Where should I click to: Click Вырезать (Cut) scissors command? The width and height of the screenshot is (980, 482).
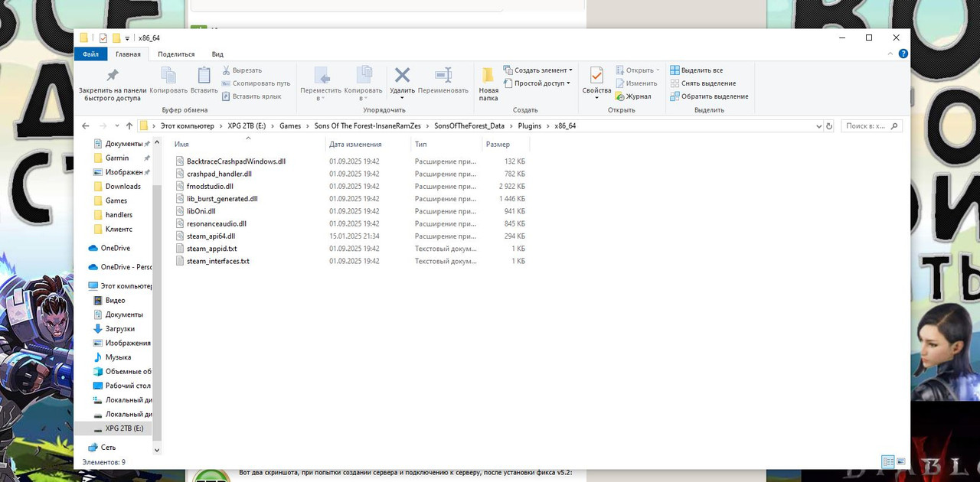[x=242, y=70]
